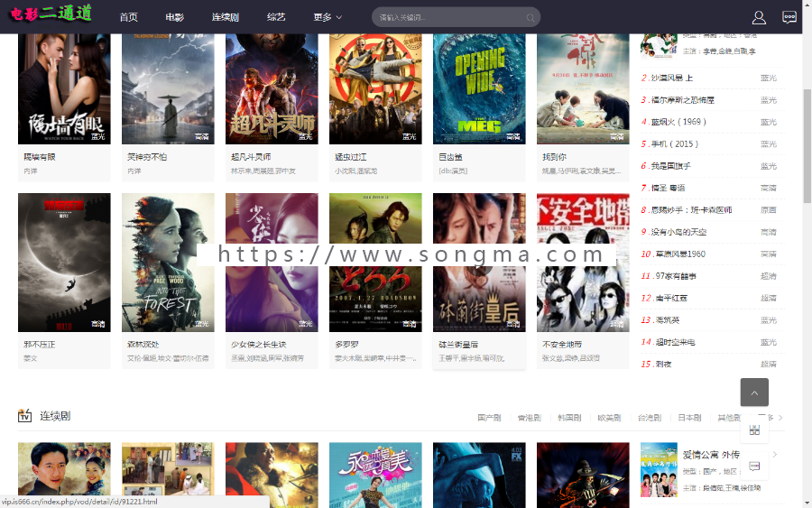Open The Meg 巨齿鲨 poster

[479, 89]
